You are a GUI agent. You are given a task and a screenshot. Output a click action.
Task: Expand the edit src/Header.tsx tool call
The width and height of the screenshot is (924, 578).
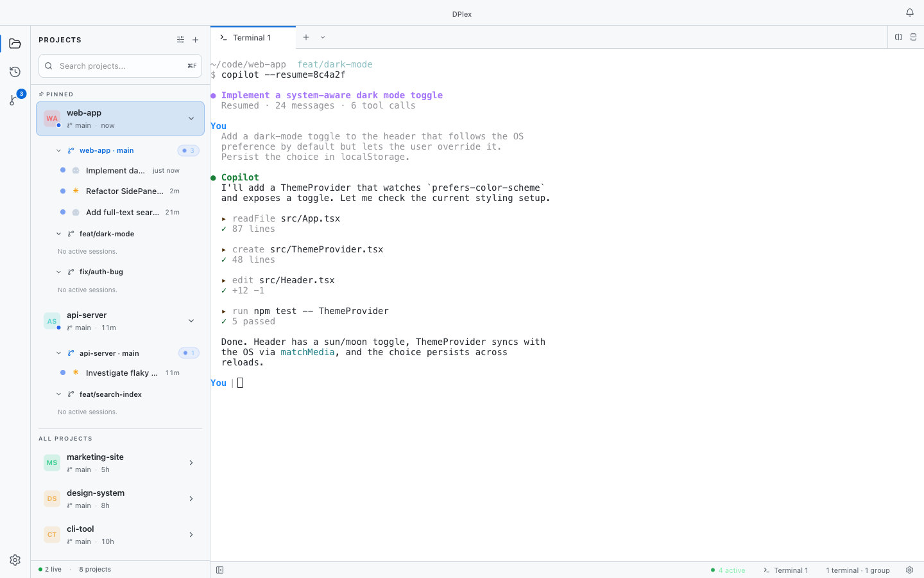(x=278, y=280)
